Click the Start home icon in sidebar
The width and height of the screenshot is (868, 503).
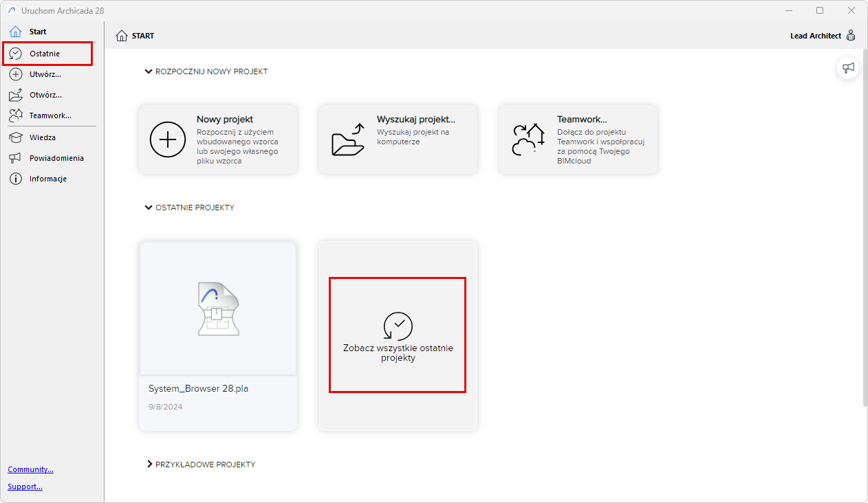[x=16, y=32]
